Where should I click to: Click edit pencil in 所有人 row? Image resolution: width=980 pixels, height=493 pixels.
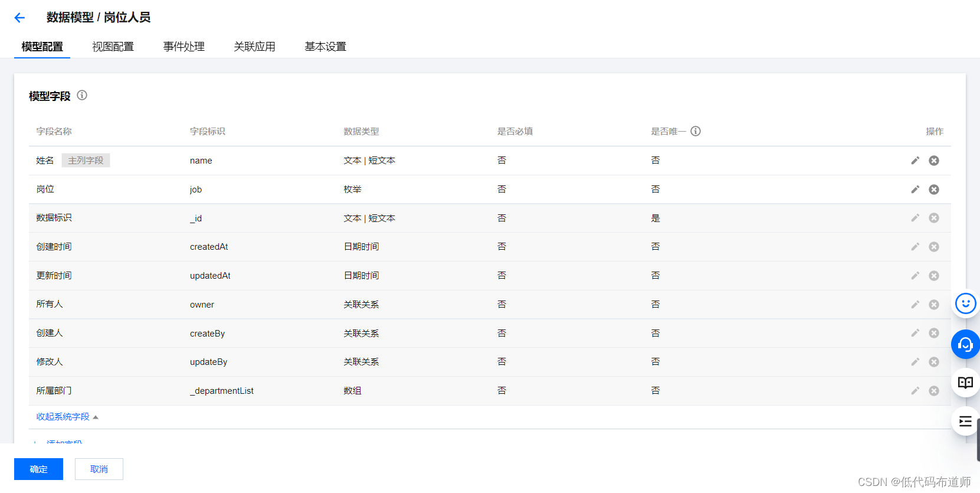coord(915,305)
